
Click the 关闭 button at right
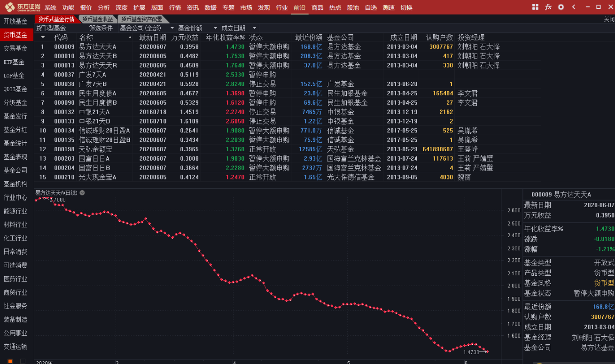point(609,19)
